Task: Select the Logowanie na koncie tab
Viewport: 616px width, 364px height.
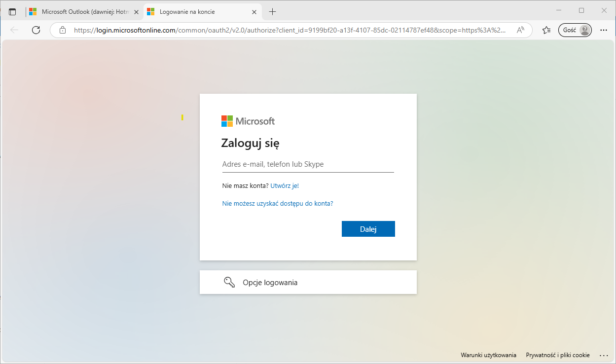Action: tap(203, 12)
